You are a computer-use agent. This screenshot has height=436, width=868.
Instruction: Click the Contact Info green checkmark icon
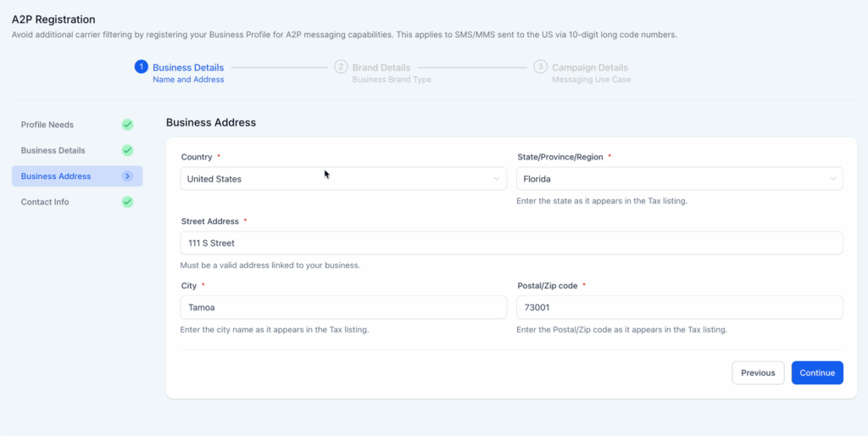(127, 202)
